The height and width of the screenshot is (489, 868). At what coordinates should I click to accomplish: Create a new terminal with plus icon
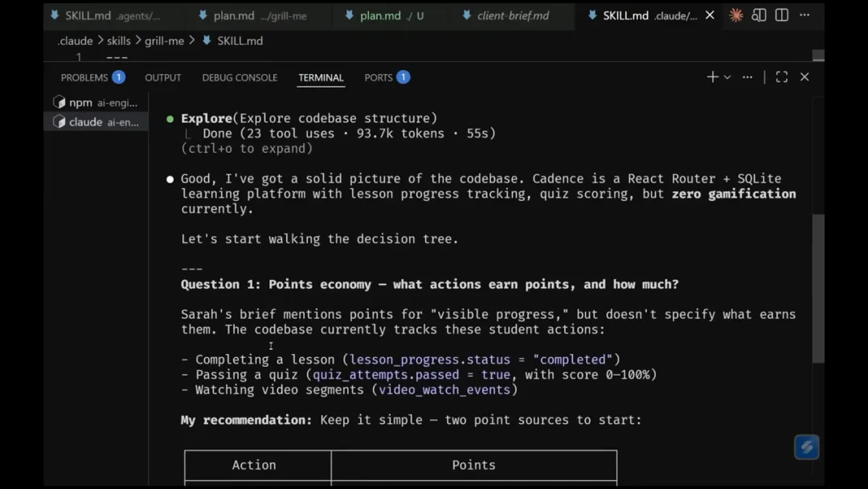pos(712,77)
